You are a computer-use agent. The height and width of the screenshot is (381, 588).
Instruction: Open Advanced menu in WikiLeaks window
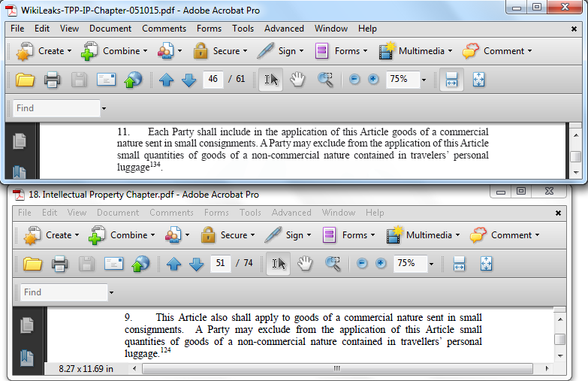[284, 29]
